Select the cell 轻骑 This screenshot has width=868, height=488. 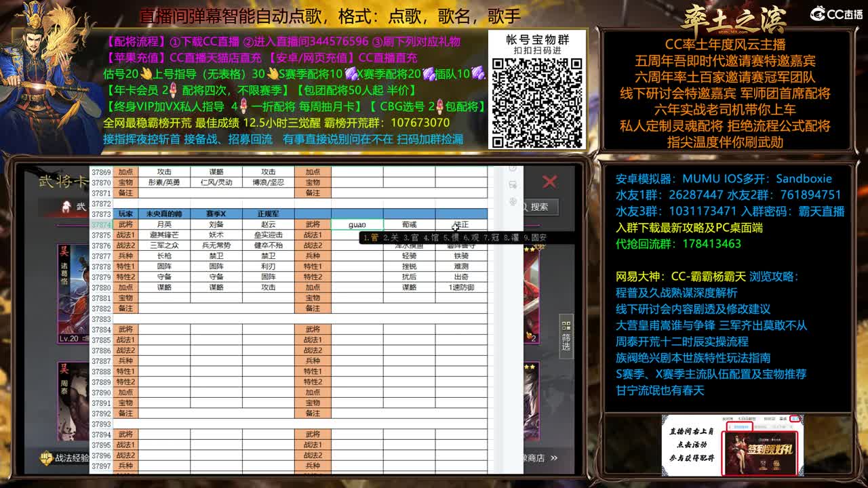point(410,256)
